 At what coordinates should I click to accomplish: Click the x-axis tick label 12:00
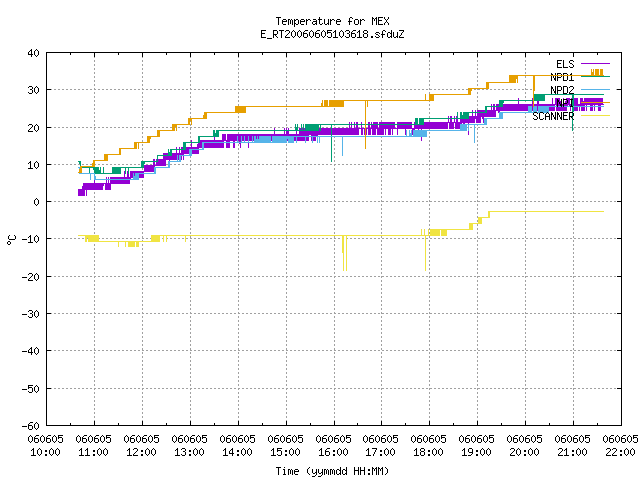pos(142,452)
